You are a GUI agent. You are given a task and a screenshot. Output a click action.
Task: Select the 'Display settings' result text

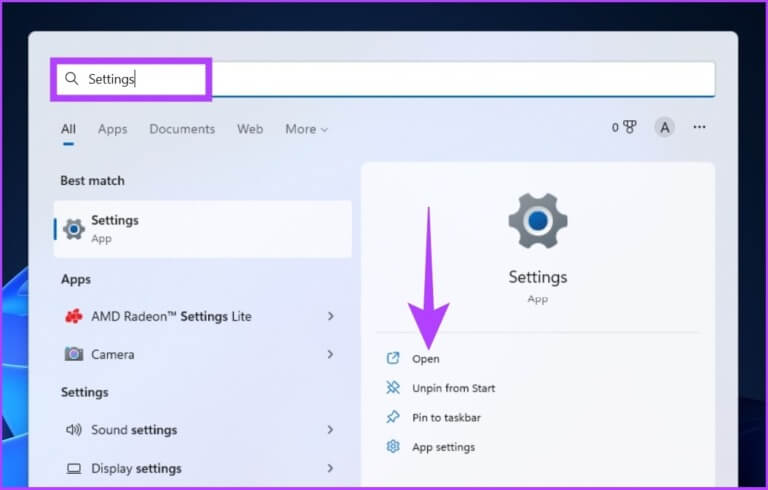[x=136, y=468]
